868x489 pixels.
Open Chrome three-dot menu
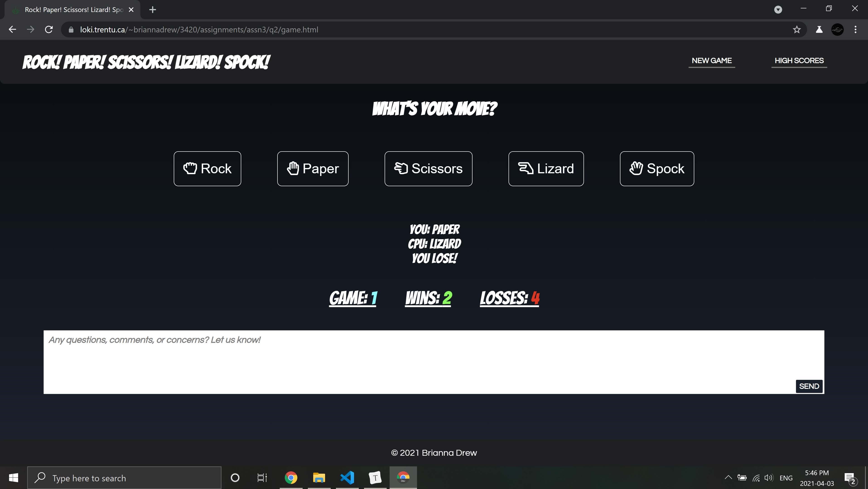[855, 30]
